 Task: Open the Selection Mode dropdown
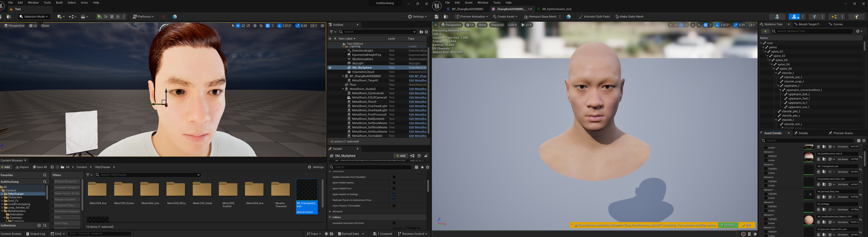pyautogui.click(x=34, y=17)
